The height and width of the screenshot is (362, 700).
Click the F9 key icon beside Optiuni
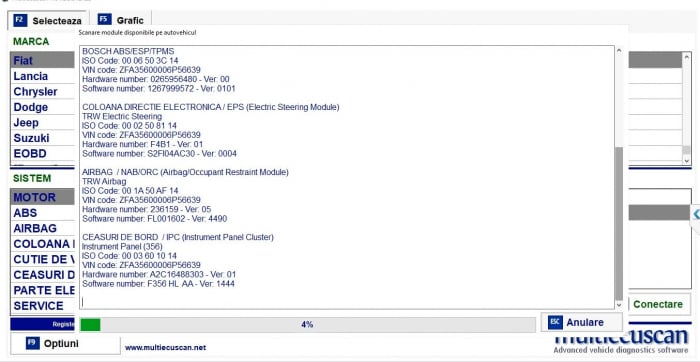click(33, 343)
